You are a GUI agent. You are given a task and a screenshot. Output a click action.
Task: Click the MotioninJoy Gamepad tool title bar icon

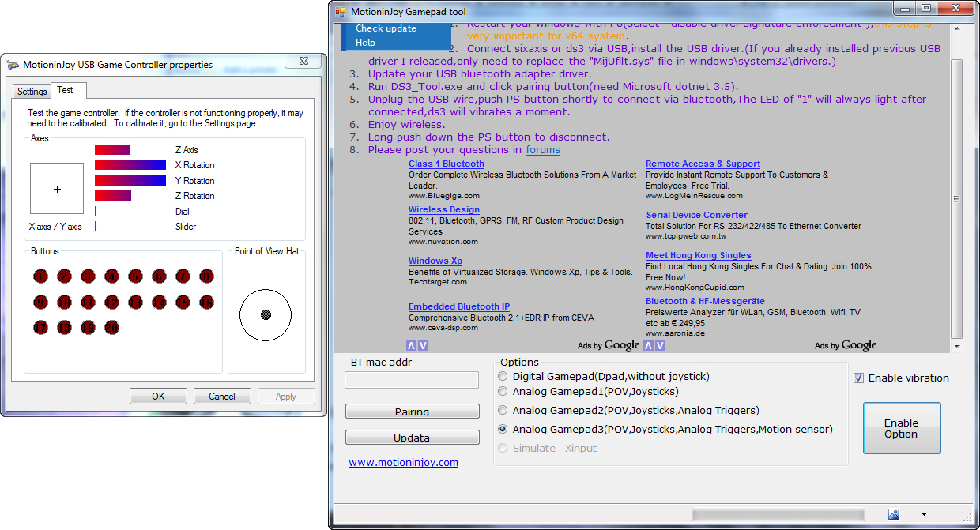tap(341, 12)
